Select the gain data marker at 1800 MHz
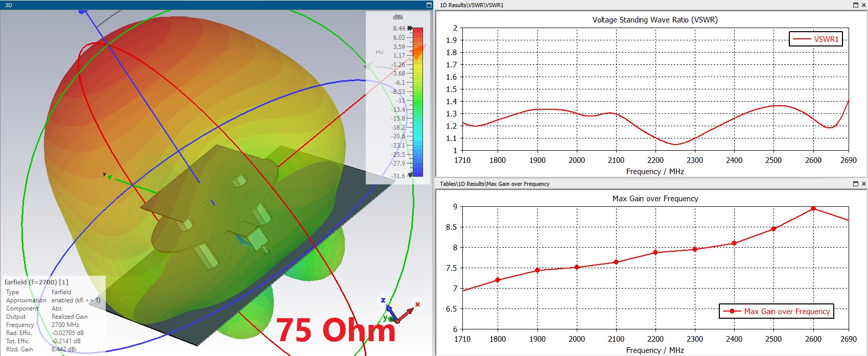This screenshot has width=868, height=356. (x=498, y=280)
